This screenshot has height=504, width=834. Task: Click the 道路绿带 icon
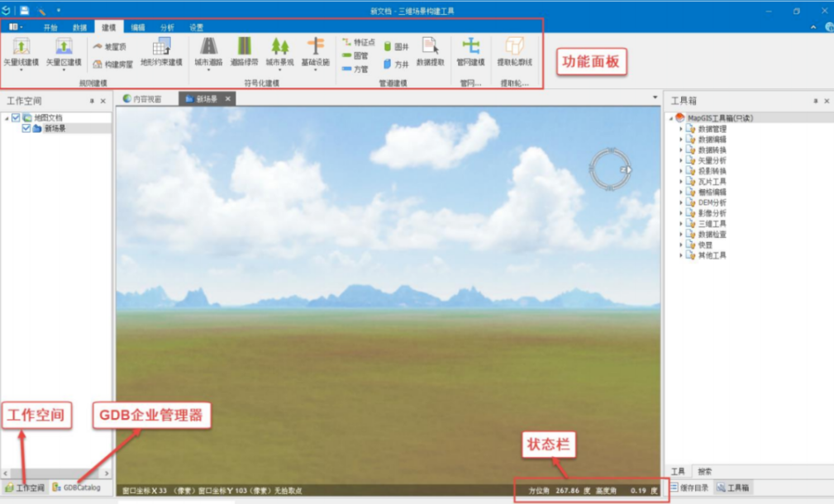(245, 46)
